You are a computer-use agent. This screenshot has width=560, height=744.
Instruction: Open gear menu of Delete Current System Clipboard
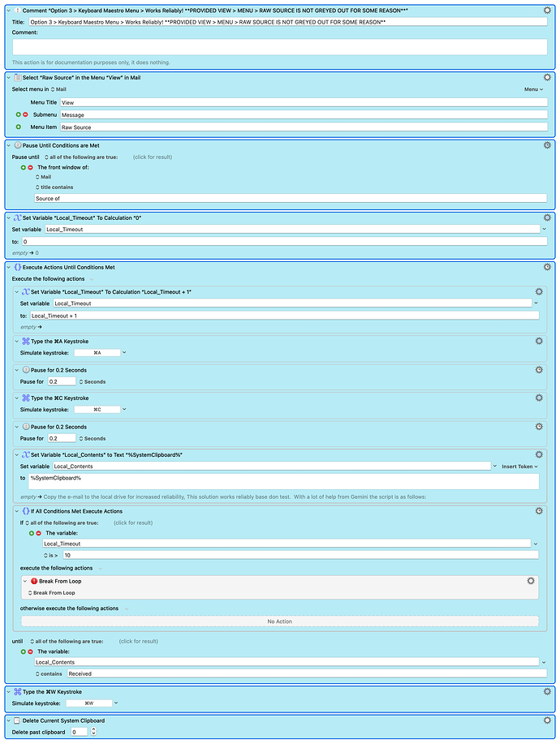[x=547, y=720]
